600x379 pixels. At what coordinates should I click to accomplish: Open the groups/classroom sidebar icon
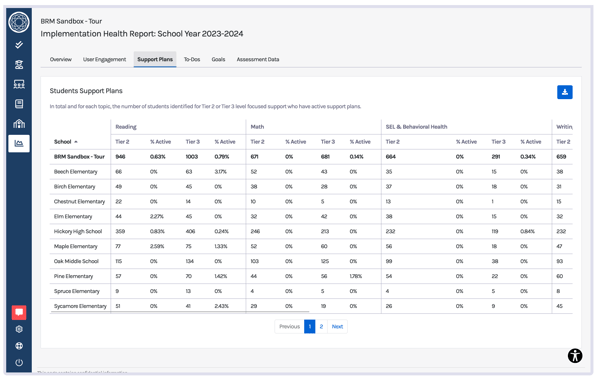(x=19, y=84)
